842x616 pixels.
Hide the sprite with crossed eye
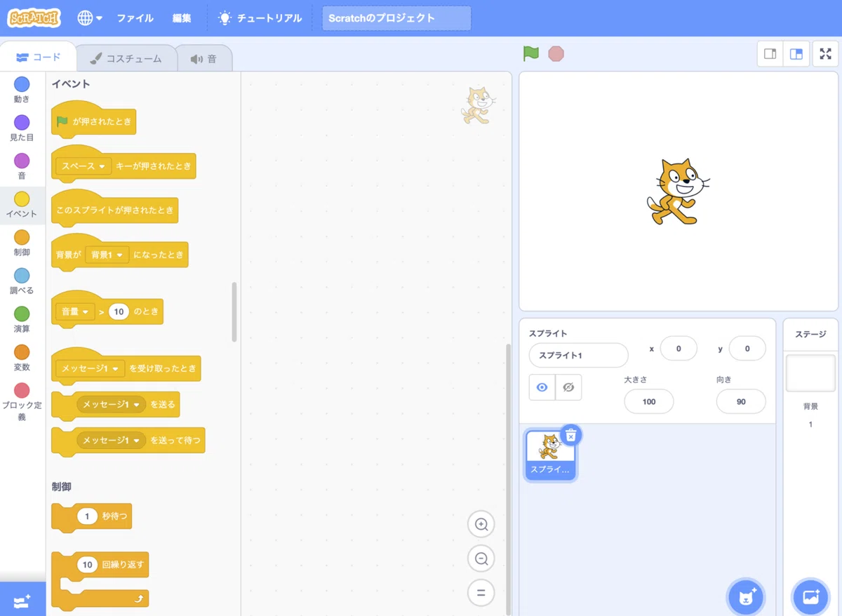[568, 387]
